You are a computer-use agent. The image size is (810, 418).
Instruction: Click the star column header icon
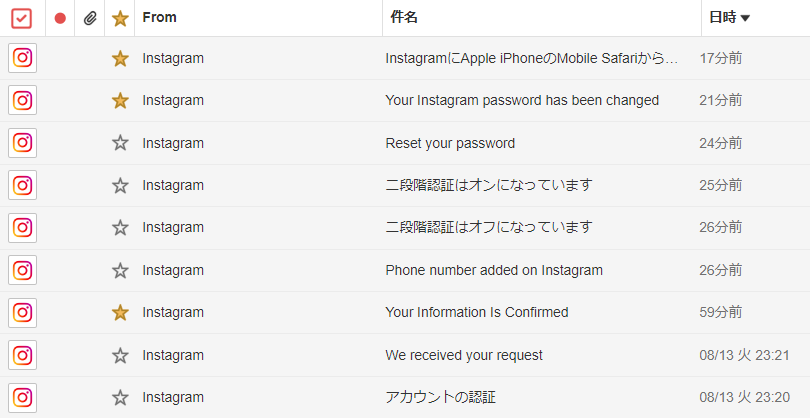click(121, 18)
